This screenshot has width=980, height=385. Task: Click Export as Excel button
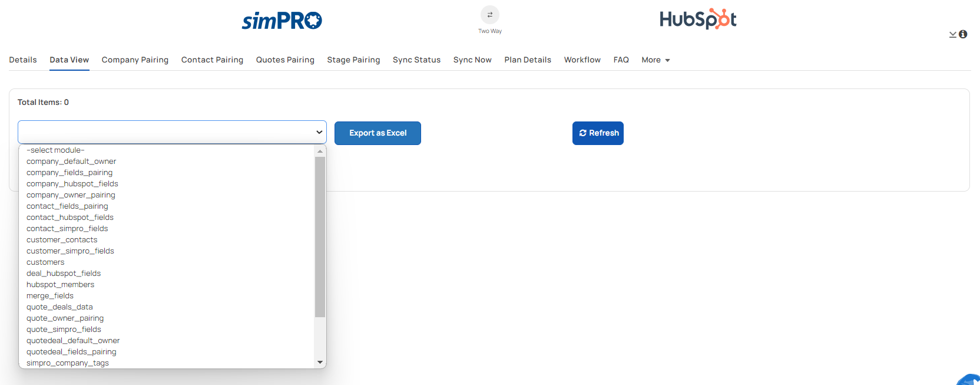[378, 133]
